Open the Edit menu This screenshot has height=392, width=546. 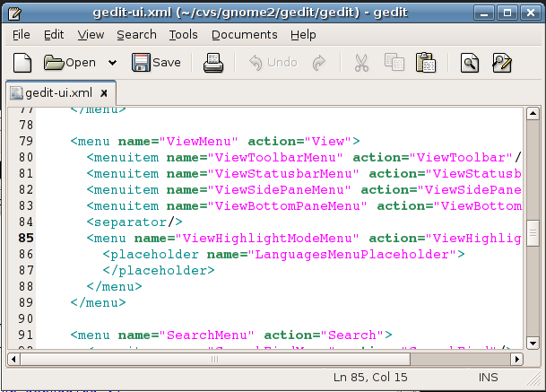pyautogui.click(x=54, y=35)
